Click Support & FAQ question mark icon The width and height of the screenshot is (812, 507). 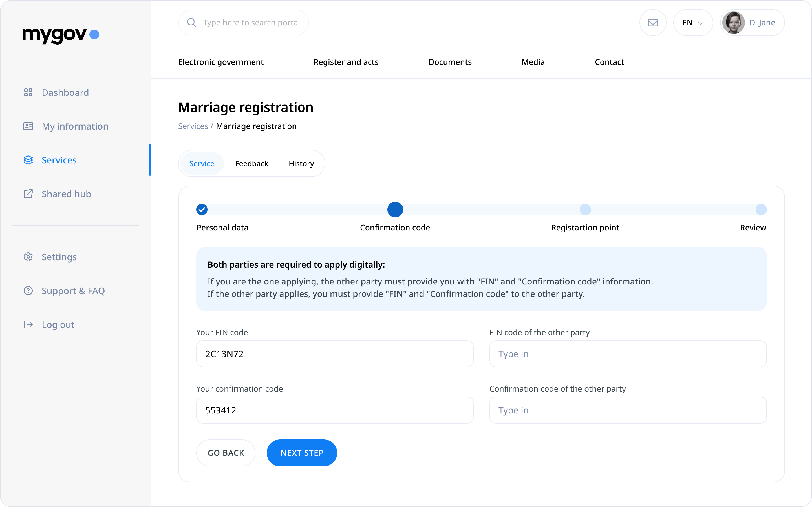(28, 291)
